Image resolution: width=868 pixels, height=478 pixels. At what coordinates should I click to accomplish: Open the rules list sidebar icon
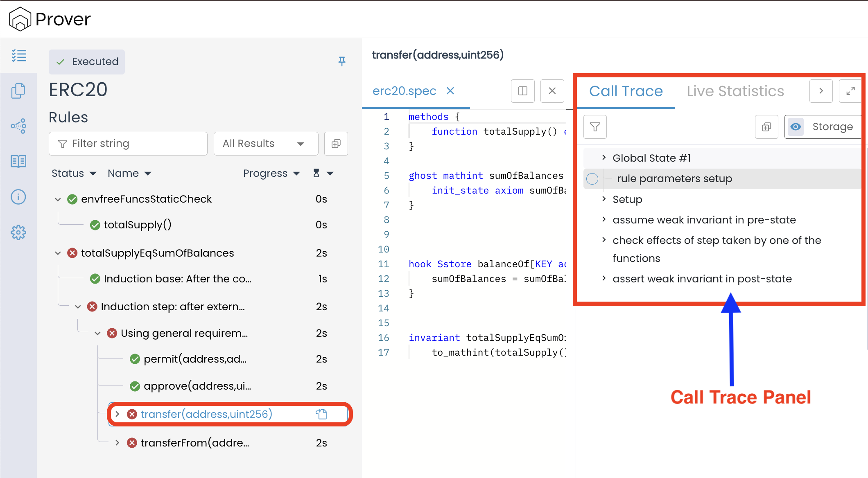coord(19,56)
